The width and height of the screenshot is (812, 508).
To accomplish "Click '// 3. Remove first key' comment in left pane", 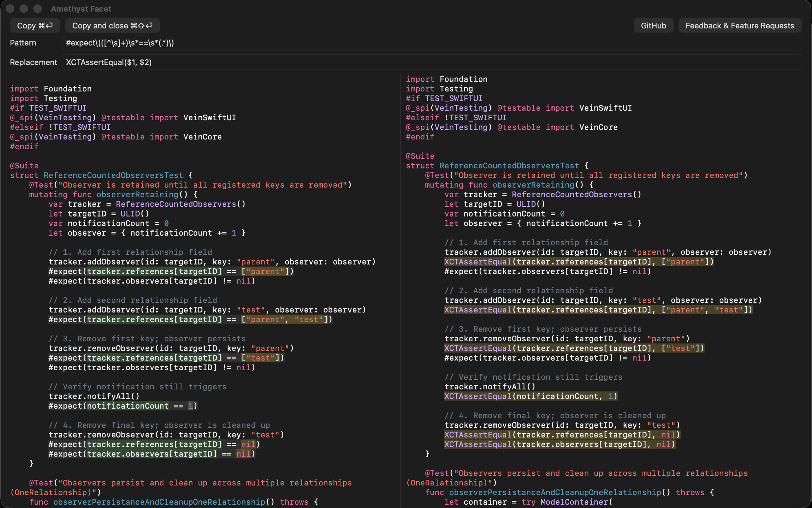I will [x=147, y=339].
